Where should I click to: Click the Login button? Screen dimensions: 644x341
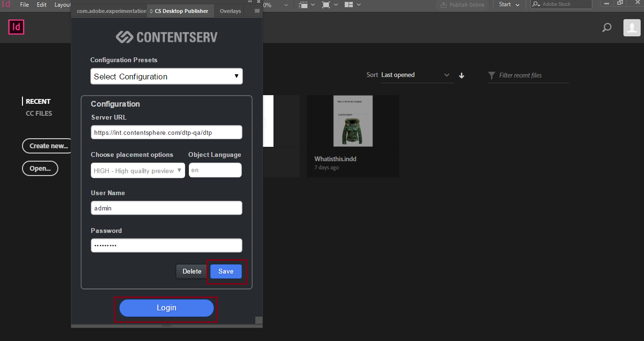point(166,308)
